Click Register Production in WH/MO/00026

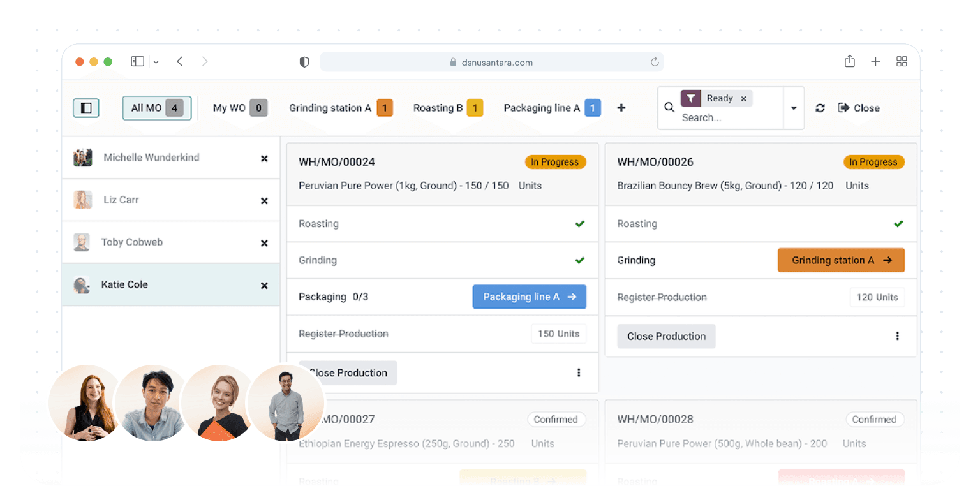[662, 297]
